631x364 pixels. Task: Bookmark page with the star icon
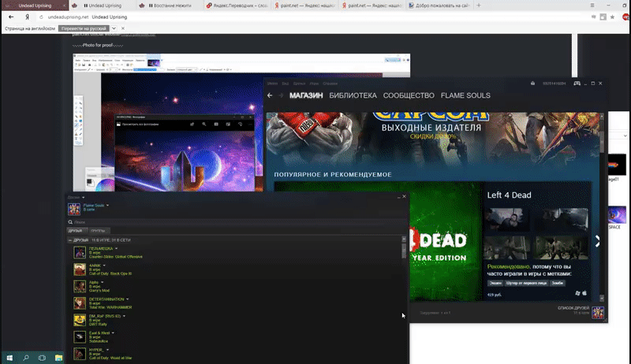613,17
